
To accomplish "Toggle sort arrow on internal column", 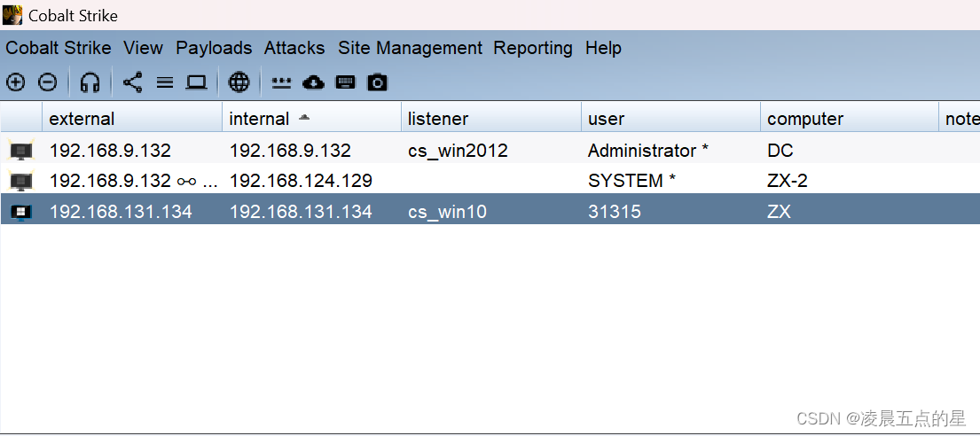I will [303, 117].
